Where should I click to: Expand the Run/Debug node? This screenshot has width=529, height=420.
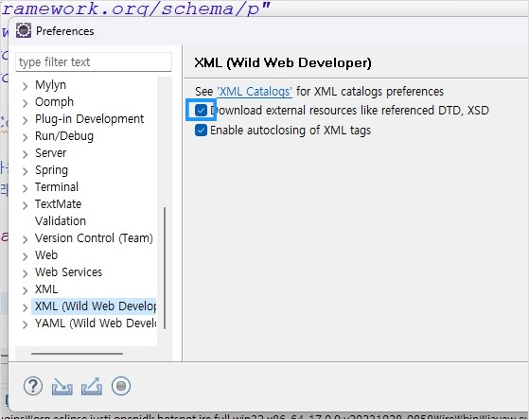pyautogui.click(x=25, y=137)
